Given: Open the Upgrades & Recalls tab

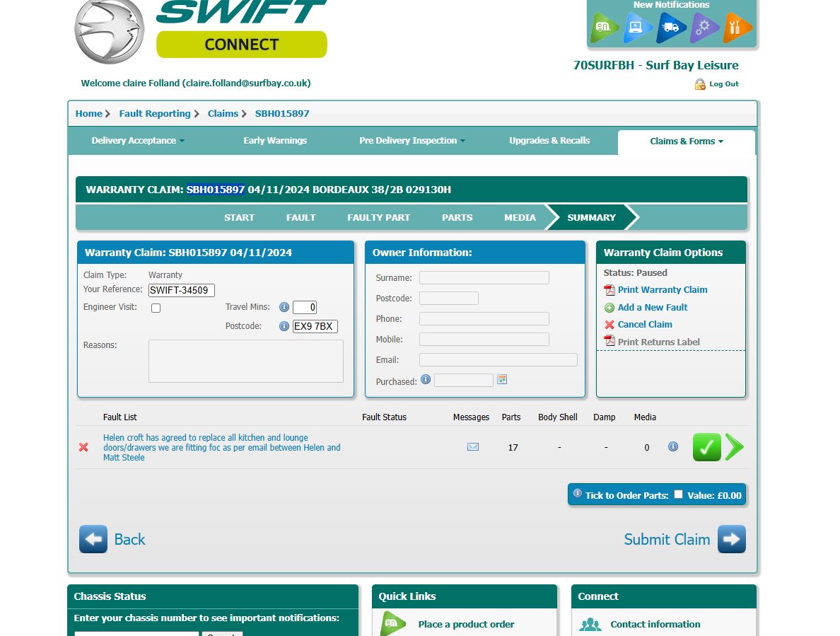Looking at the screenshot, I should [549, 140].
